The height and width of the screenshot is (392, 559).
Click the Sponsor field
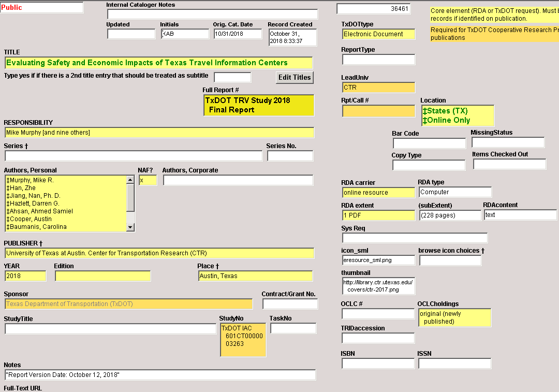(129, 304)
